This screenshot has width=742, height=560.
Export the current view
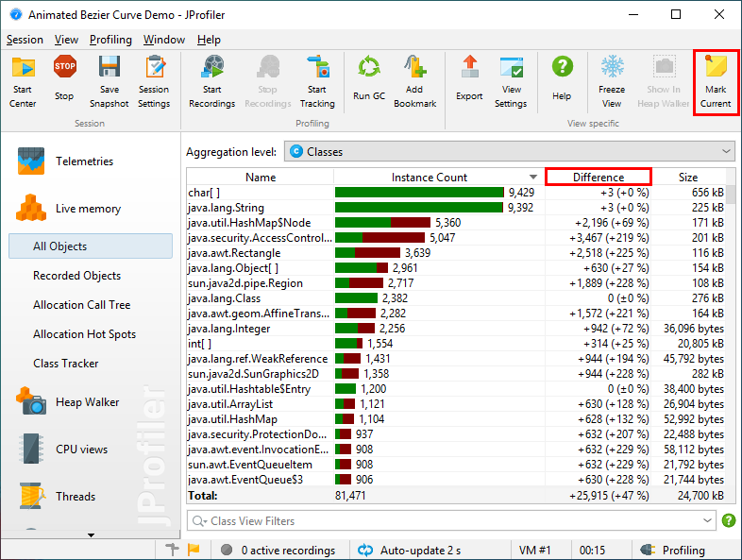coord(469,78)
